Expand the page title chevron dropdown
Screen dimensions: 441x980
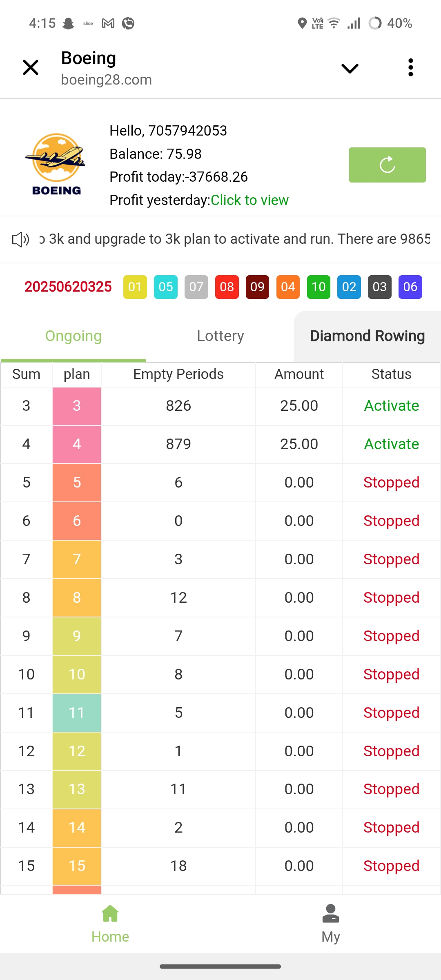point(350,68)
